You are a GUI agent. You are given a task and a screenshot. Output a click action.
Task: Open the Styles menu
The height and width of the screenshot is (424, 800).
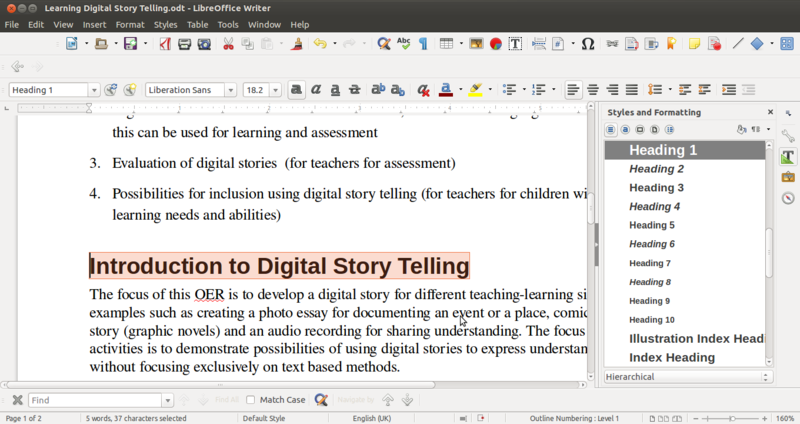(165, 24)
